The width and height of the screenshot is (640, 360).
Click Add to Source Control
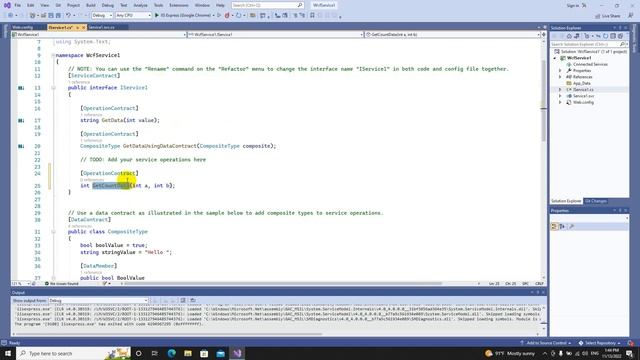click(546, 343)
